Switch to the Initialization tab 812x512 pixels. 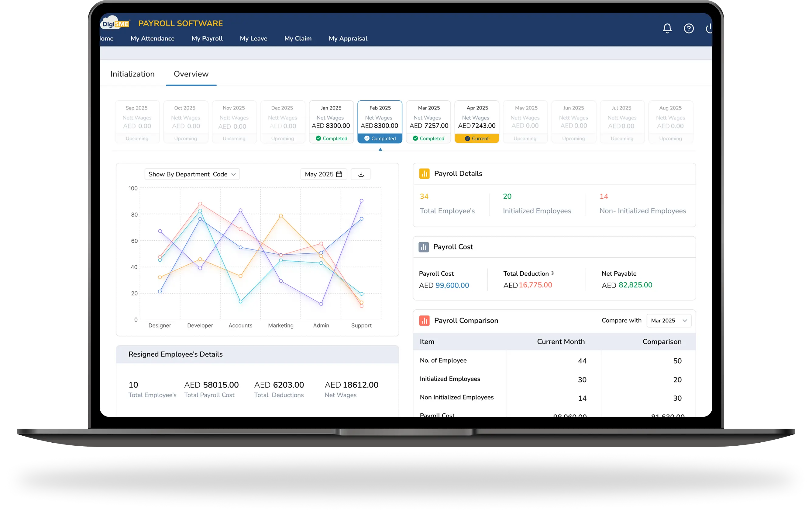click(132, 74)
